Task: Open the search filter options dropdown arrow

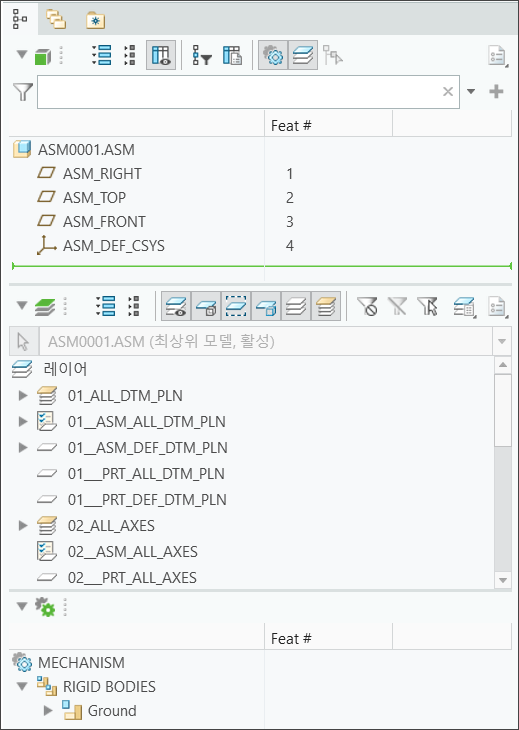Action: [471, 91]
